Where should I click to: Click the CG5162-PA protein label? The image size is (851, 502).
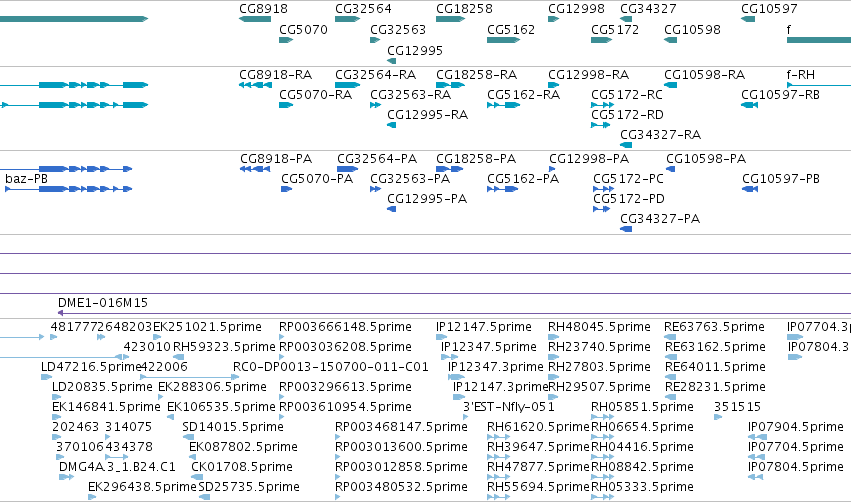(523, 179)
